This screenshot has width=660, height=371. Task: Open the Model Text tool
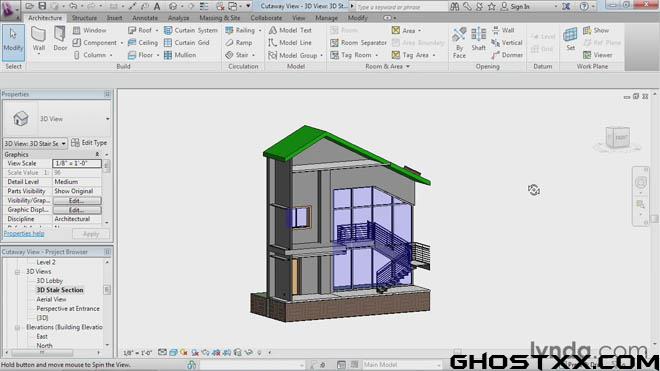click(x=290, y=30)
